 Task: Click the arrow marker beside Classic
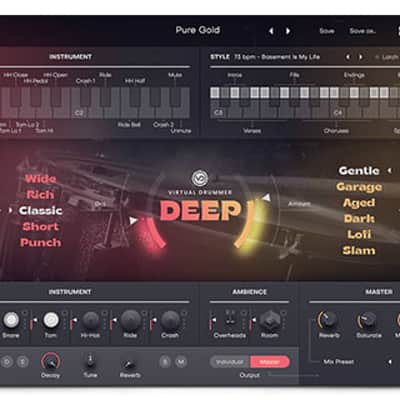pyautogui.click(x=10, y=210)
